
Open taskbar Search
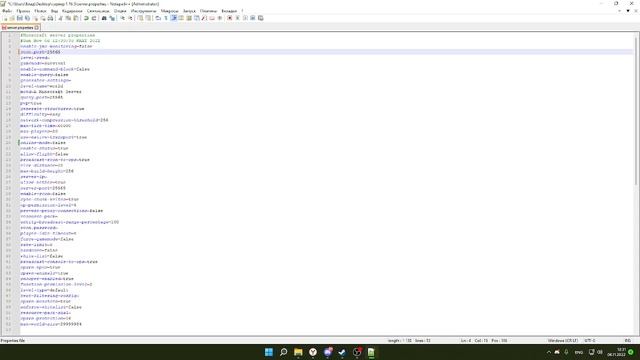[x=283, y=352]
